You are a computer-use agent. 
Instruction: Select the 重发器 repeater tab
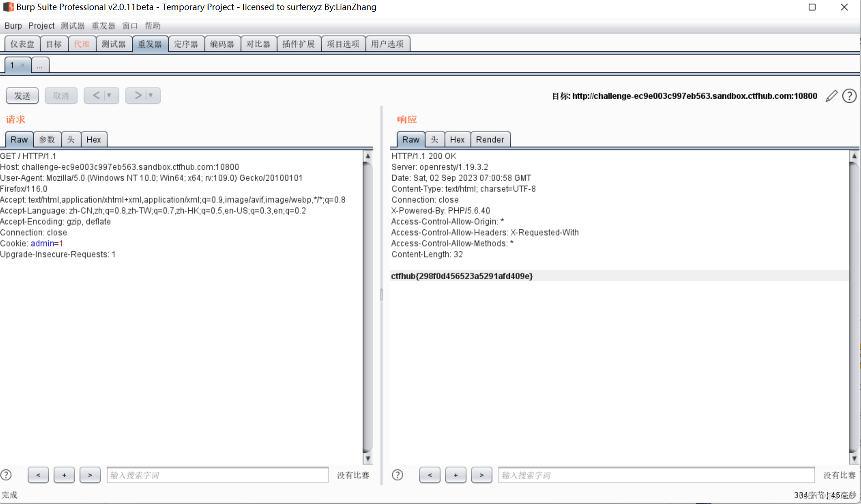point(150,44)
